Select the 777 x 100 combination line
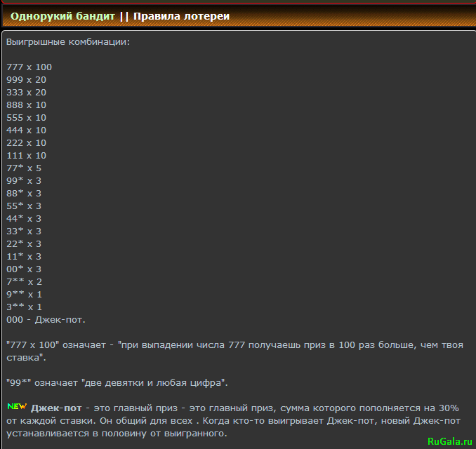 [x=29, y=67]
